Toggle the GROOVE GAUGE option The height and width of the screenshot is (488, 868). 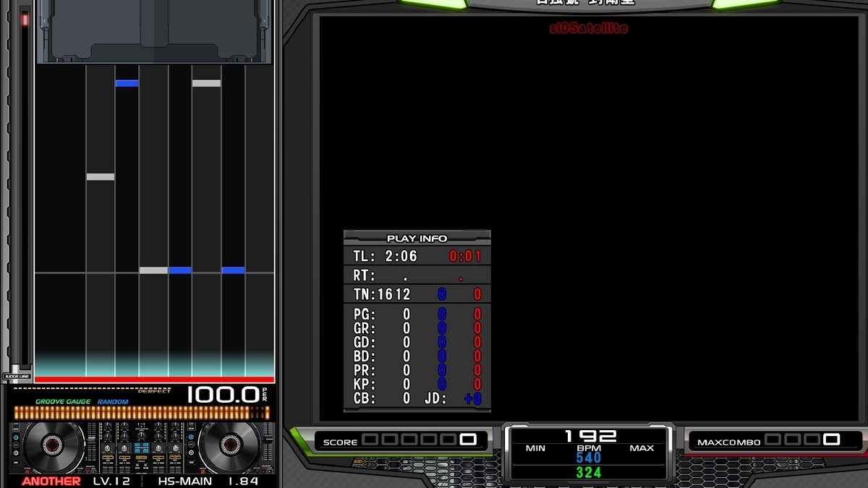[x=63, y=401]
